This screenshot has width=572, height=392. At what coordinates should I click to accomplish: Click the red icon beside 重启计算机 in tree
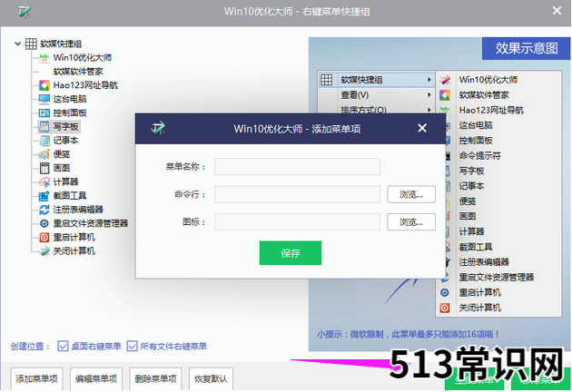coord(44,238)
